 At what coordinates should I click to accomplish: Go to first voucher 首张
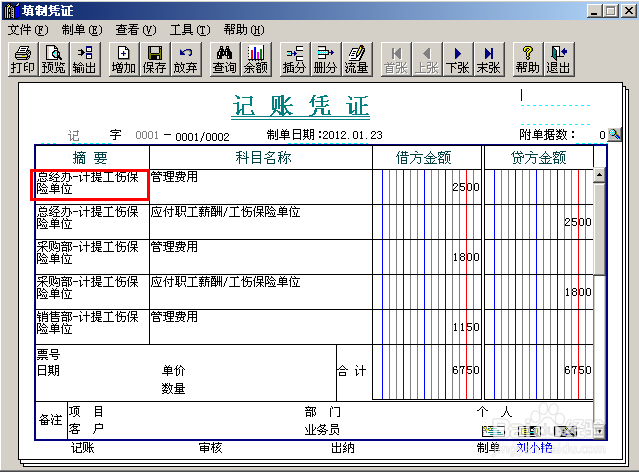click(396, 60)
